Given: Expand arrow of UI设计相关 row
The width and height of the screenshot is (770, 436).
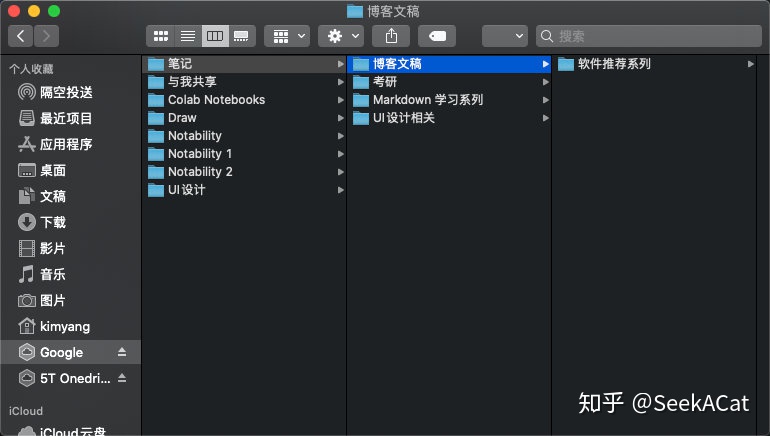Looking at the screenshot, I should (x=545, y=118).
